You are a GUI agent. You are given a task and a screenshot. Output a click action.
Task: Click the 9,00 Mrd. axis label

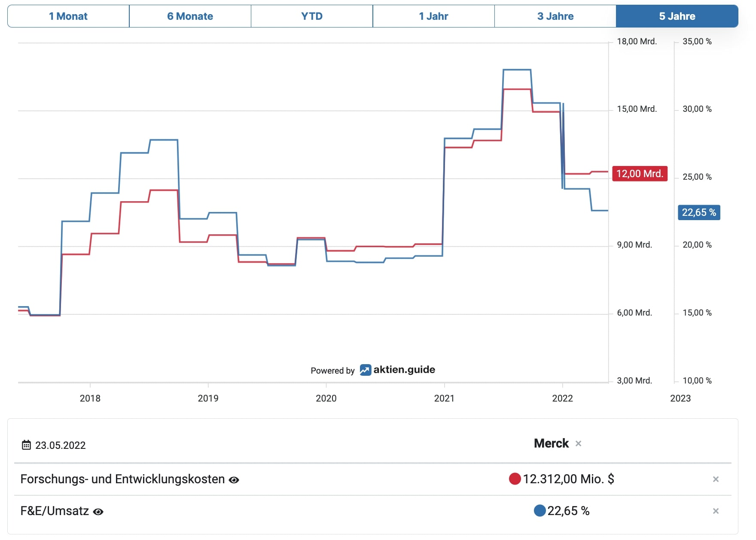pos(634,245)
